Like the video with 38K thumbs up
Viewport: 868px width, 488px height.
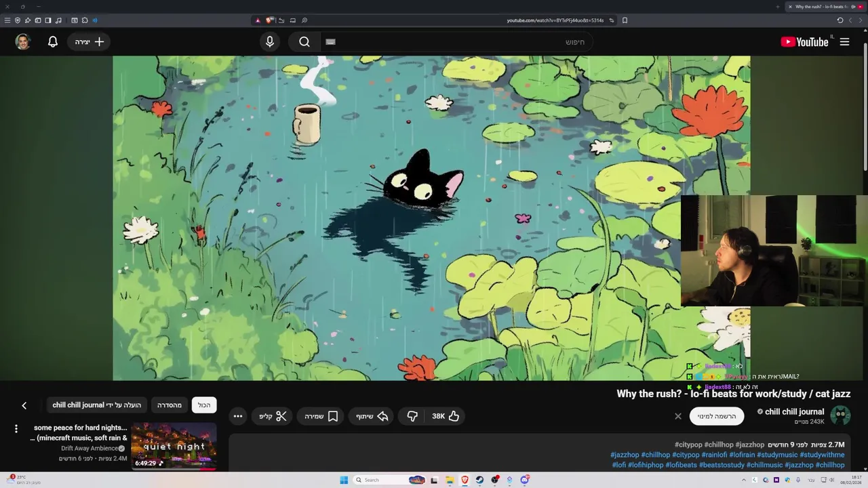[446, 416]
